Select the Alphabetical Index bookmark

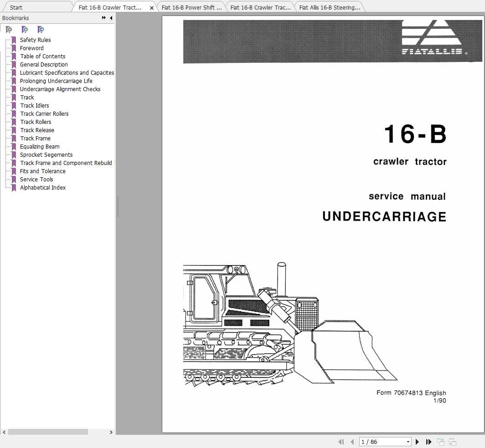click(43, 188)
